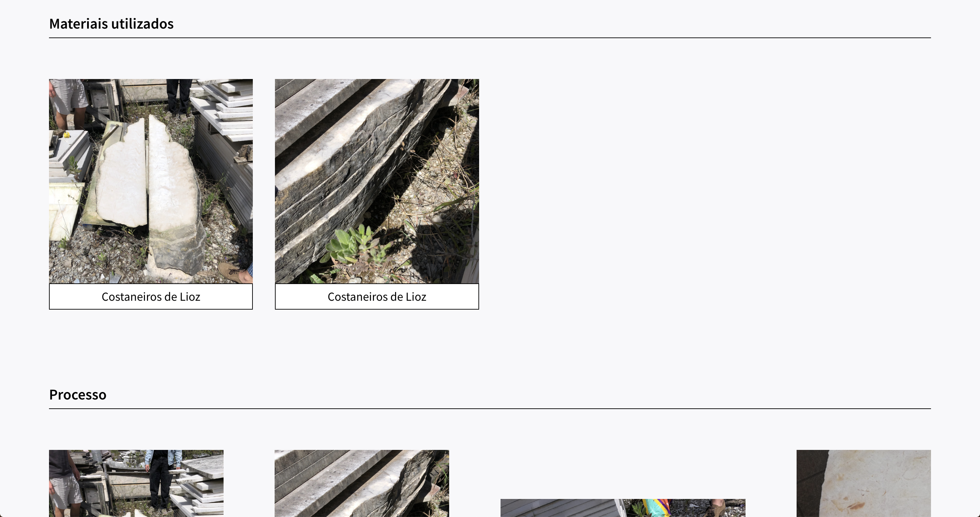Open the Processo thumbnail of the beige stone surface
Image resolution: width=980 pixels, height=517 pixels.
point(864,484)
